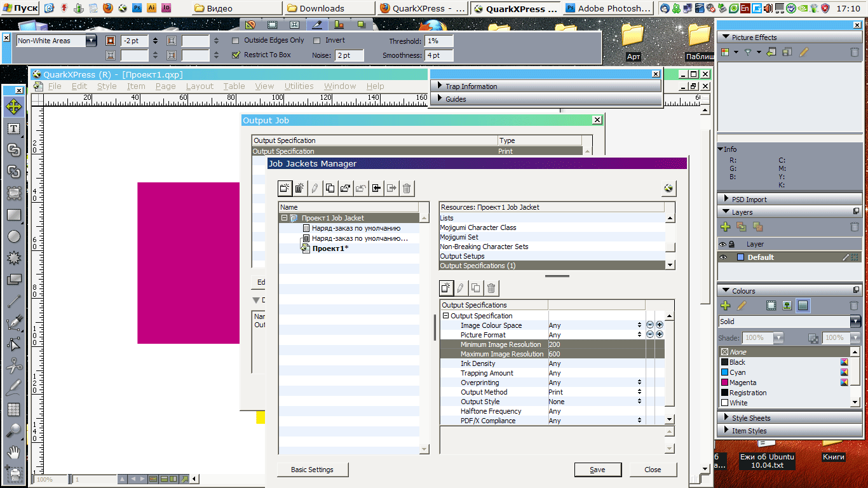This screenshot has height=488, width=868.
Task: Click Evaluate Layout icon at manager top right
Action: (x=668, y=188)
